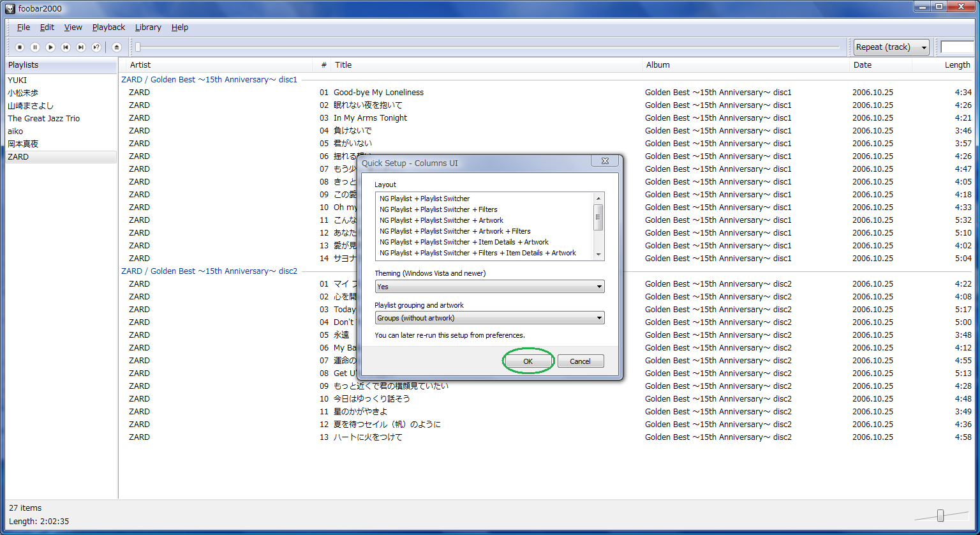Click the seek bar handle
980x535 pixels.
click(x=138, y=47)
